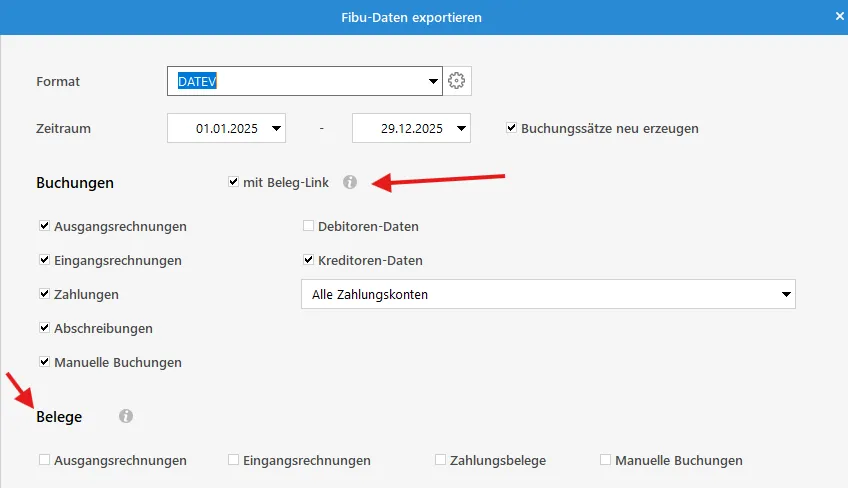The width and height of the screenshot is (848, 488).
Task: Open the end date 29.12.2025 dropdown
Action: [x=461, y=128]
